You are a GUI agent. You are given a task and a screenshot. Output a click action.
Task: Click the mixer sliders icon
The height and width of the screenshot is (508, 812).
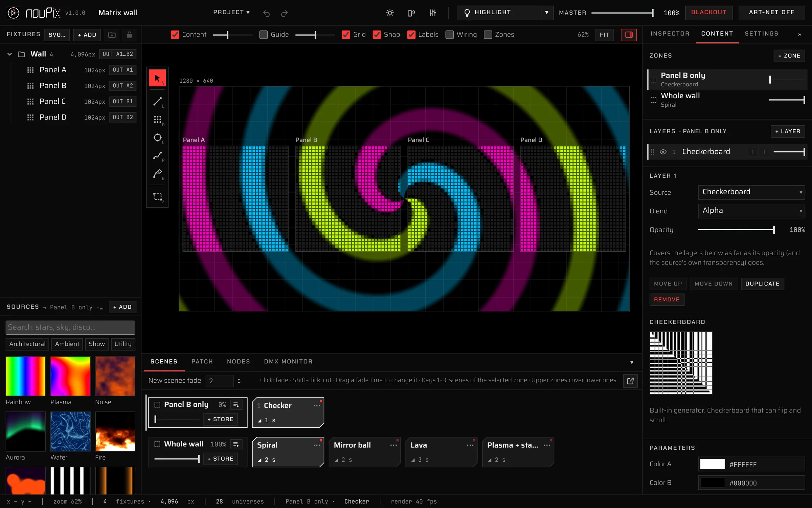pyautogui.click(x=433, y=13)
